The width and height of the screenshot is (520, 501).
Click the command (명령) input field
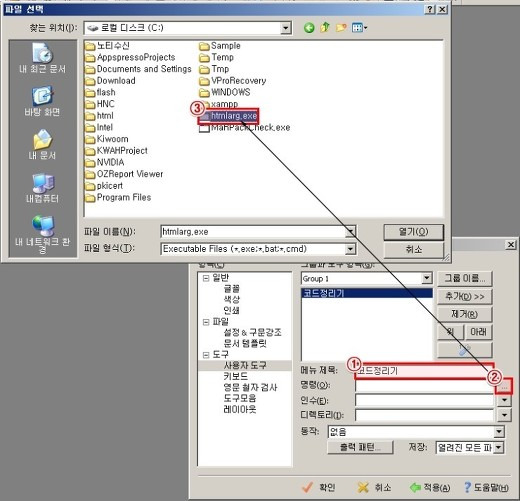pos(425,386)
